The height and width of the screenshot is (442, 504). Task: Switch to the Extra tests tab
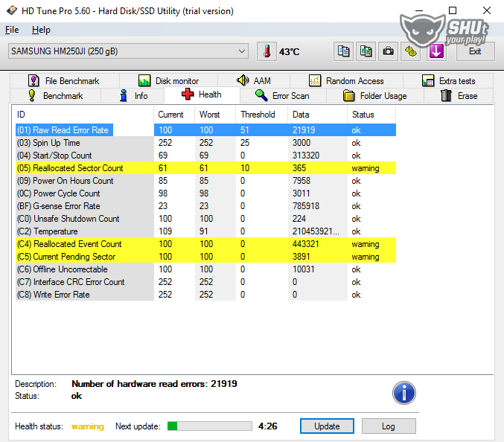point(448,80)
